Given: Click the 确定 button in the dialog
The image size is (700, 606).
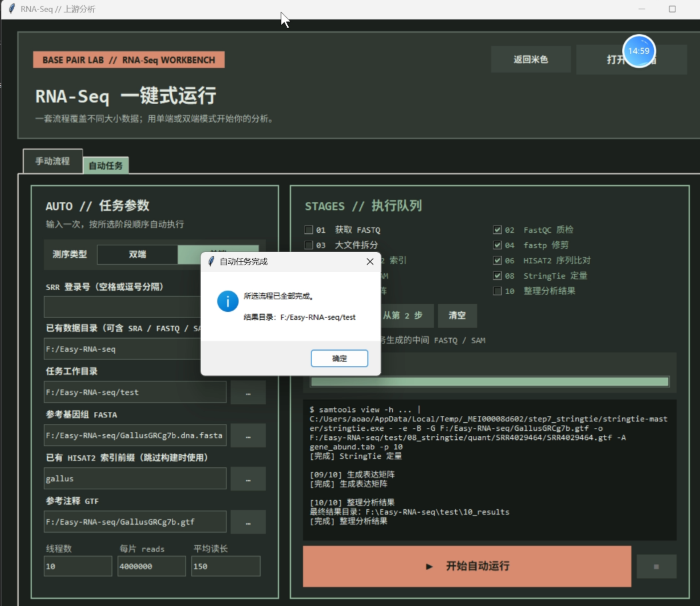Looking at the screenshot, I should point(339,358).
